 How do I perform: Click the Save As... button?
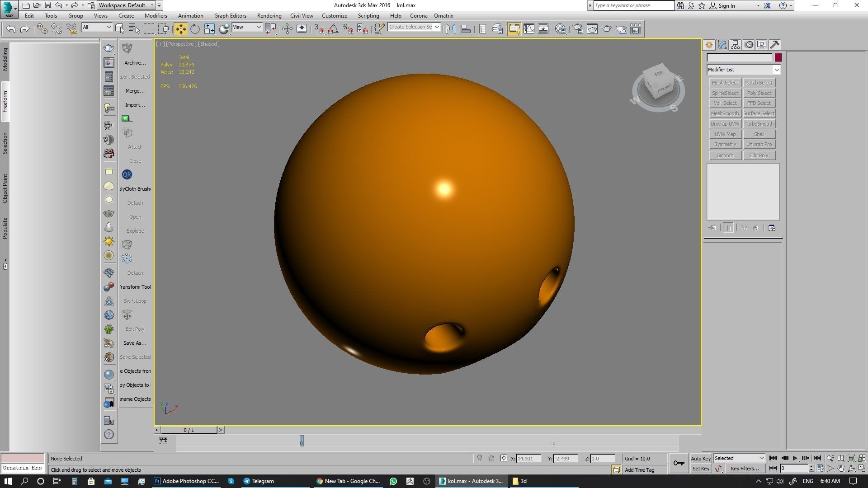(x=135, y=343)
